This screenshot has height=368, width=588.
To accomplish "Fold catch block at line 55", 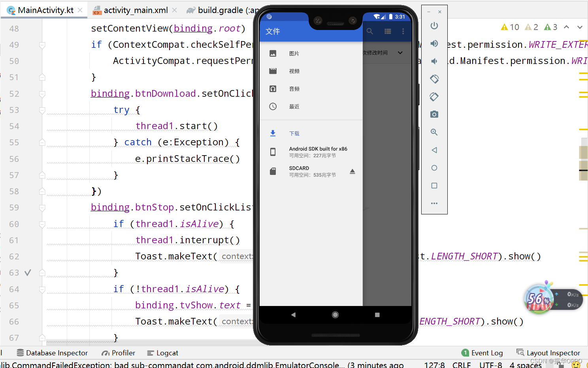I will pyautogui.click(x=42, y=143).
